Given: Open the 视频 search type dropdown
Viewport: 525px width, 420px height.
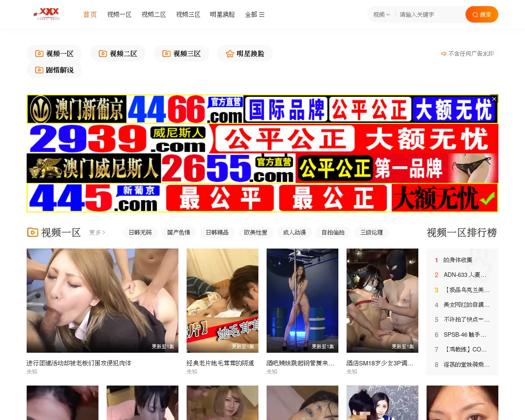Looking at the screenshot, I should pyautogui.click(x=381, y=15).
